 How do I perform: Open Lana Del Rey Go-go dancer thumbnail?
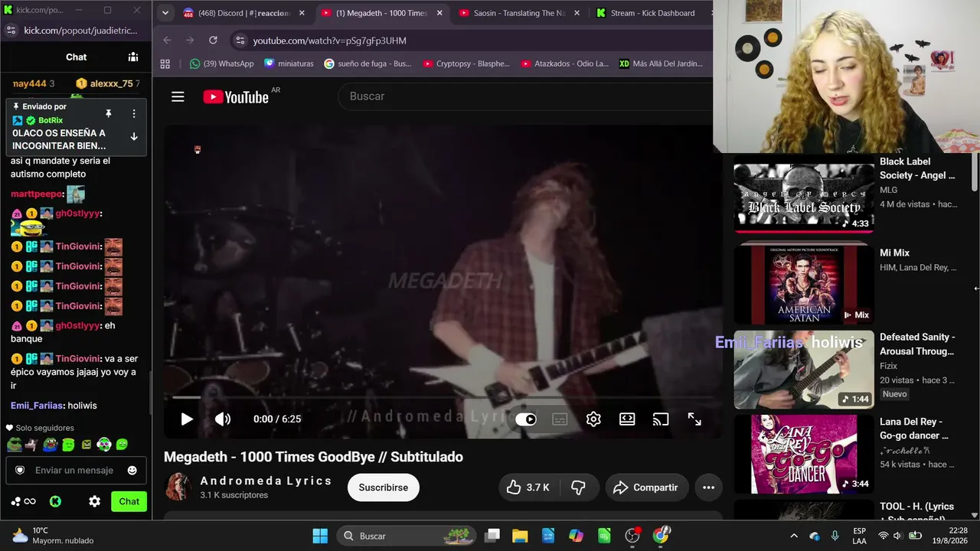pos(804,454)
